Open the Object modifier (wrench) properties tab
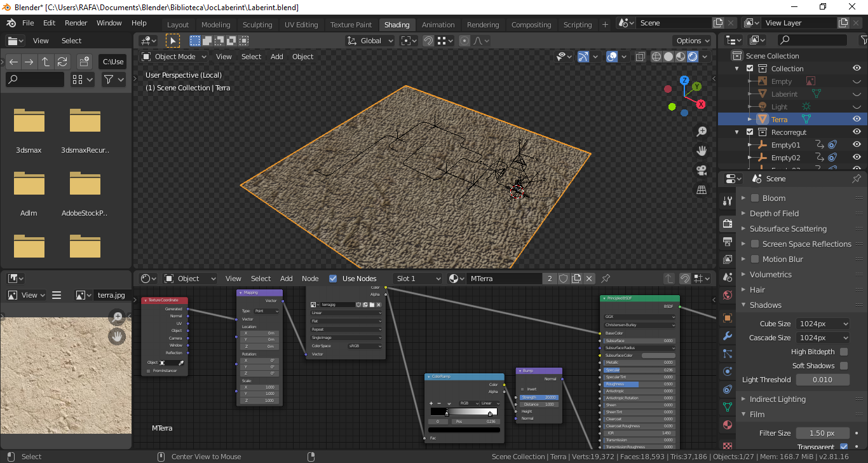The height and width of the screenshot is (463, 868). [x=728, y=336]
